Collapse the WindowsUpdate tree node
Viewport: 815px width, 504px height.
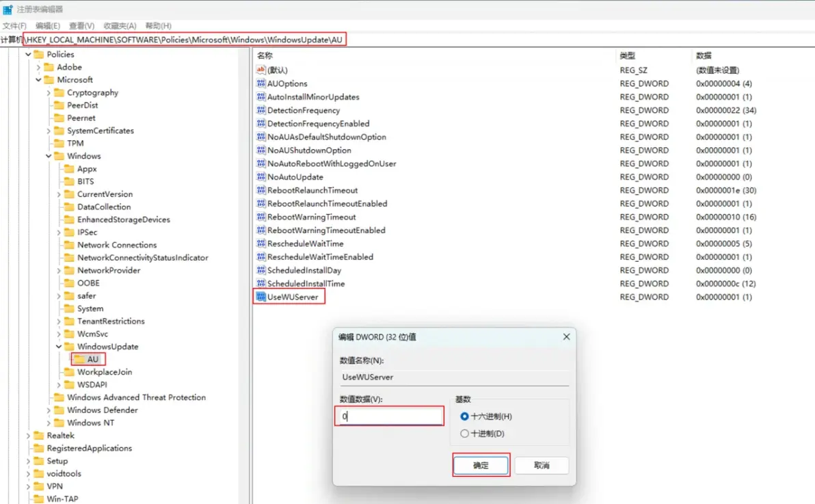point(59,347)
